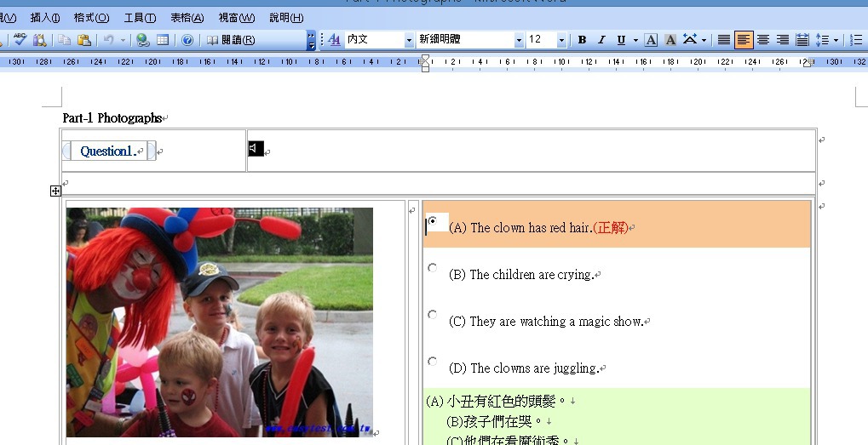Image resolution: width=868 pixels, height=445 pixels.
Task: Click the Styles and Formatting icon
Action: [x=334, y=40]
